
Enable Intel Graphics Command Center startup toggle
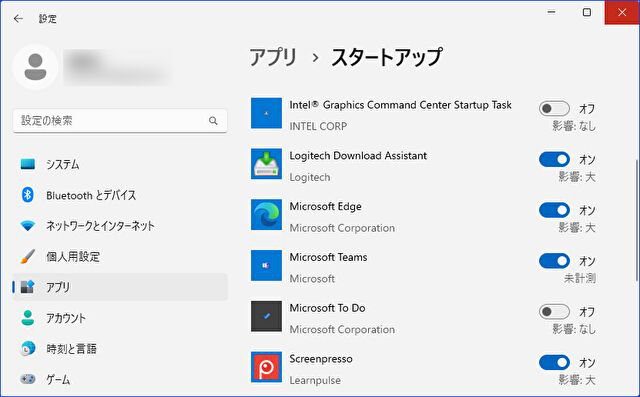coord(554,109)
